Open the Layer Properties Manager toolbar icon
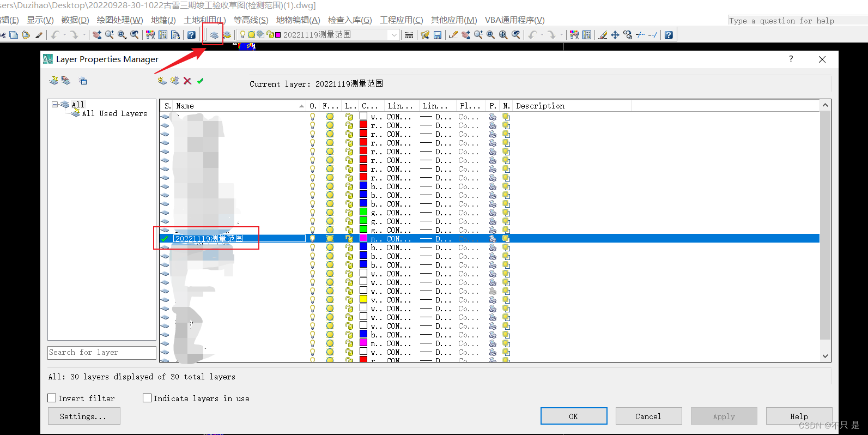Image resolution: width=868 pixels, height=435 pixels. coord(214,35)
